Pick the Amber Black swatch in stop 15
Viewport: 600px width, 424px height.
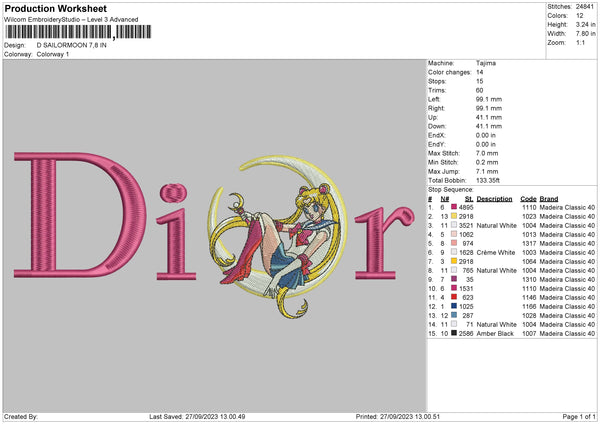[x=455, y=333]
